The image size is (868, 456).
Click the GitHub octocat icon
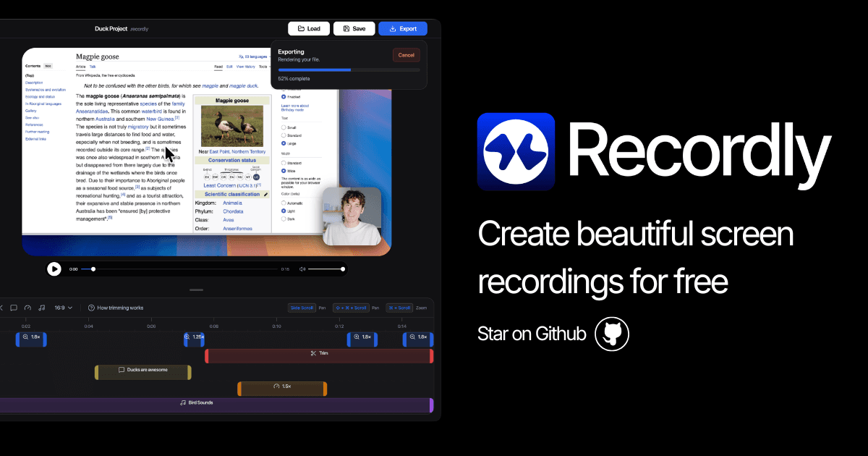point(611,334)
